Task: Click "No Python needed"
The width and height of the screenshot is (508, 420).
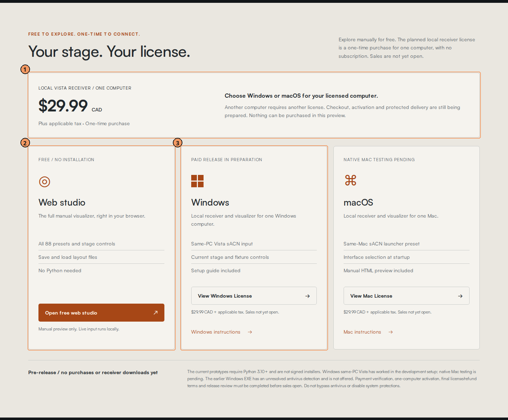Action: [60, 271]
